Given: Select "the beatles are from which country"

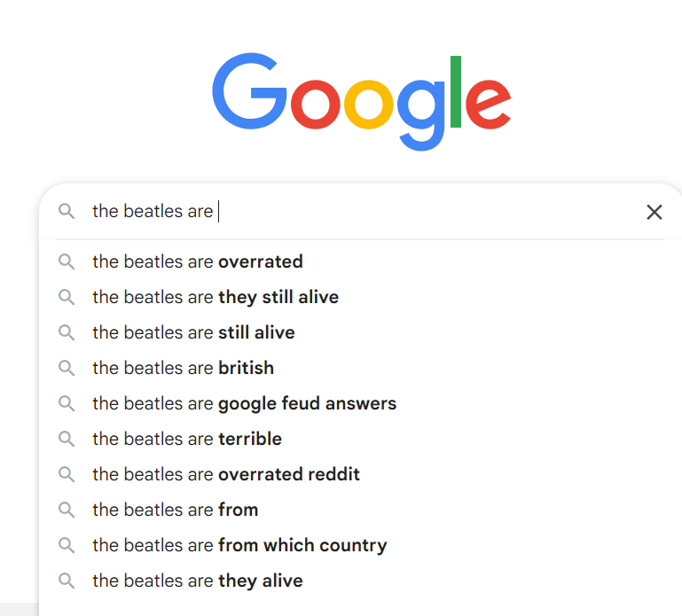Looking at the screenshot, I should tap(239, 545).
